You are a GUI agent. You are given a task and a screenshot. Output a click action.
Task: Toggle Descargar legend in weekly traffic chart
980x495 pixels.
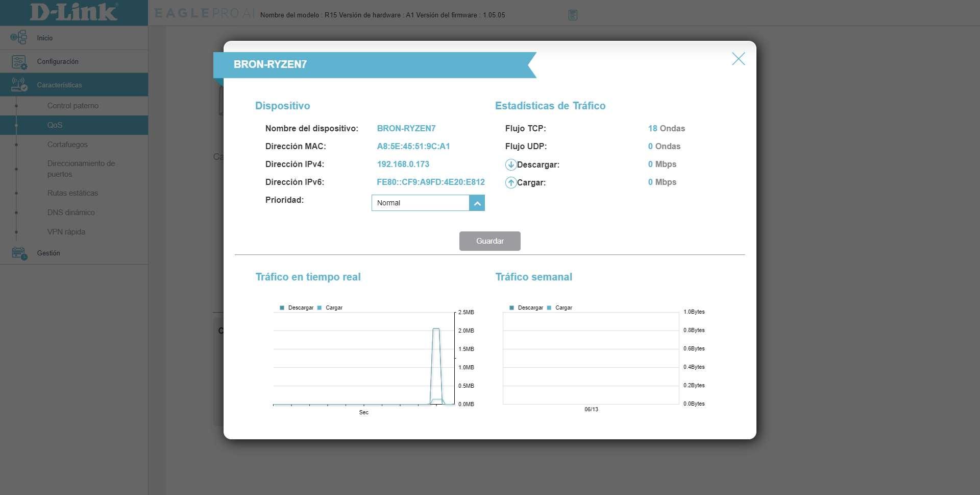click(526, 308)
